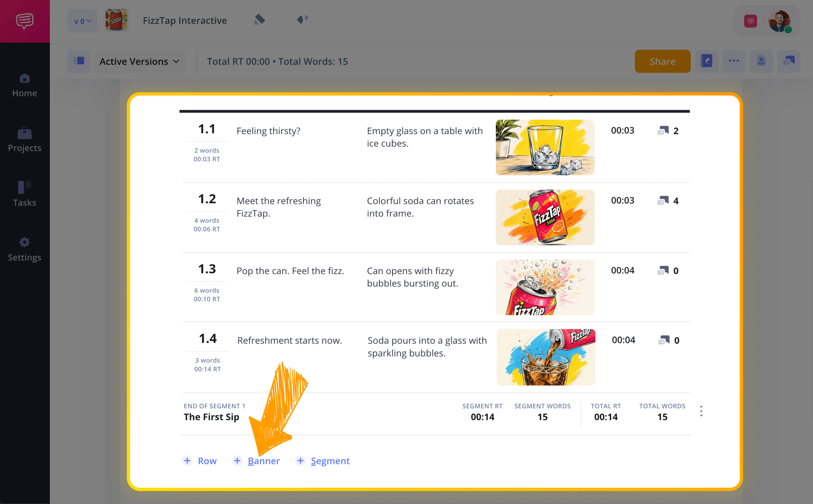Select row number 1.1

[x=207, y=129]
